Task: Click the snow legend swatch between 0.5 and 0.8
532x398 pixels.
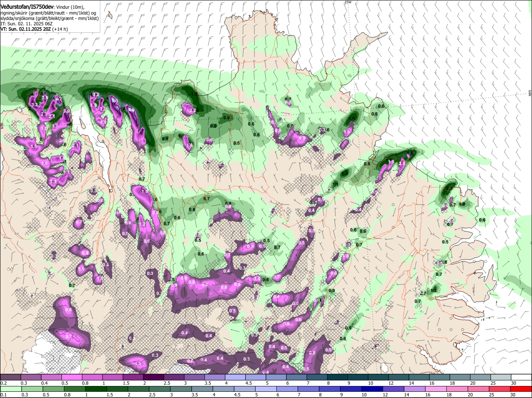Action: click(71, 377)
